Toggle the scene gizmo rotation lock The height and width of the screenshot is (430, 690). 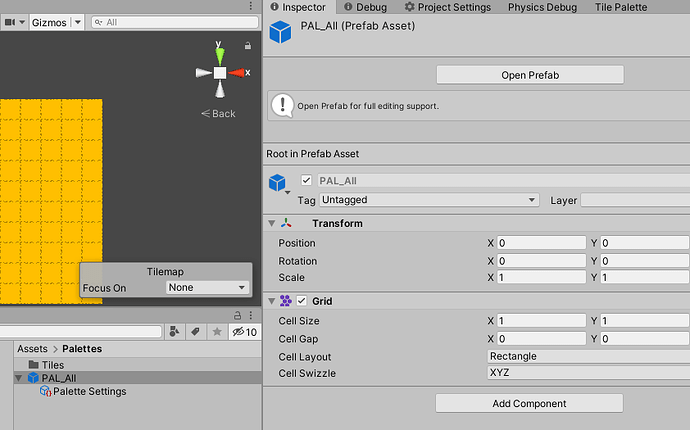click(x=247, y=45)
